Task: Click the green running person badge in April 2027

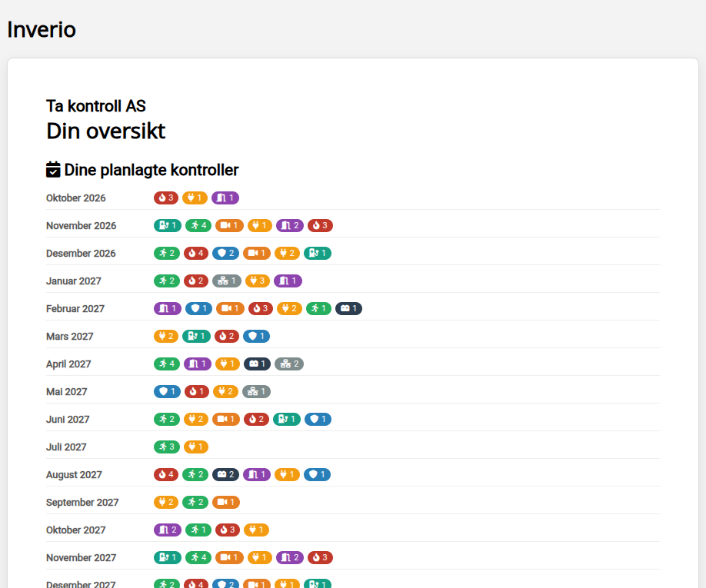Action: (x=167, y=364)
